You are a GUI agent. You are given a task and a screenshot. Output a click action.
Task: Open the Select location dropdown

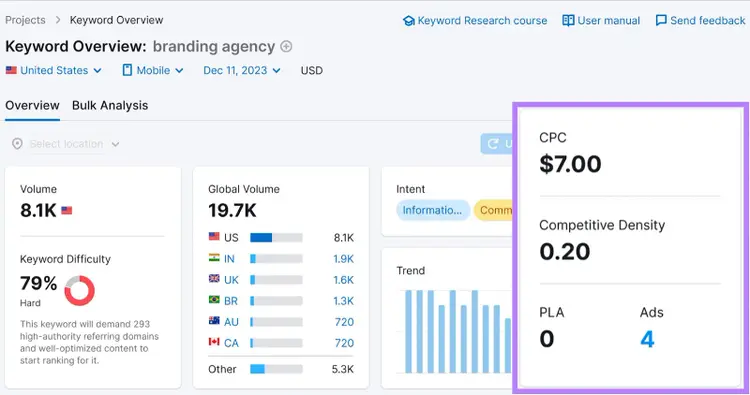point(66,144)
